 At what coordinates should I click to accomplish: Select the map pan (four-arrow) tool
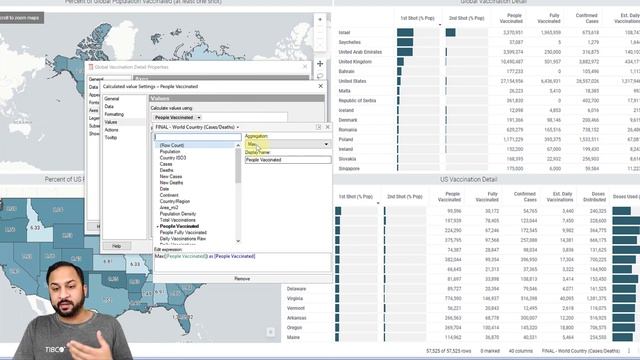(x=320, y=64)
